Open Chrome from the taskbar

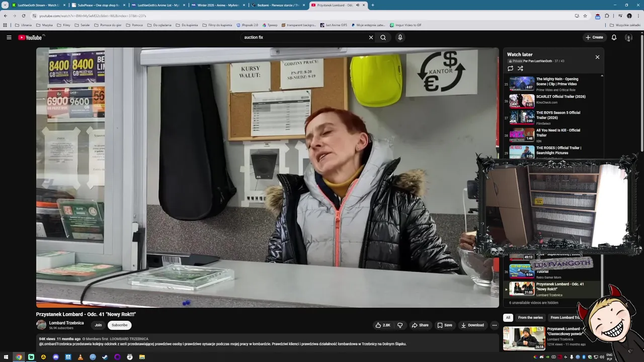19,357
